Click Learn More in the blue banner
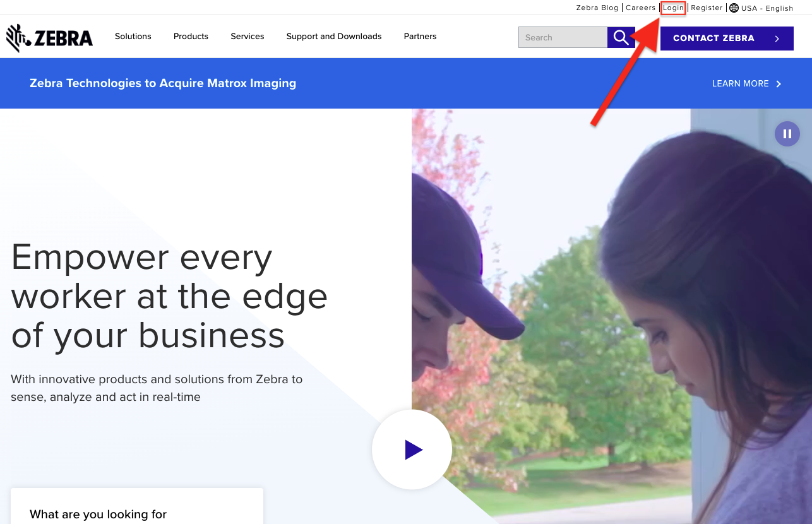This screenshot has height=524, width=812. coord(740,84)
